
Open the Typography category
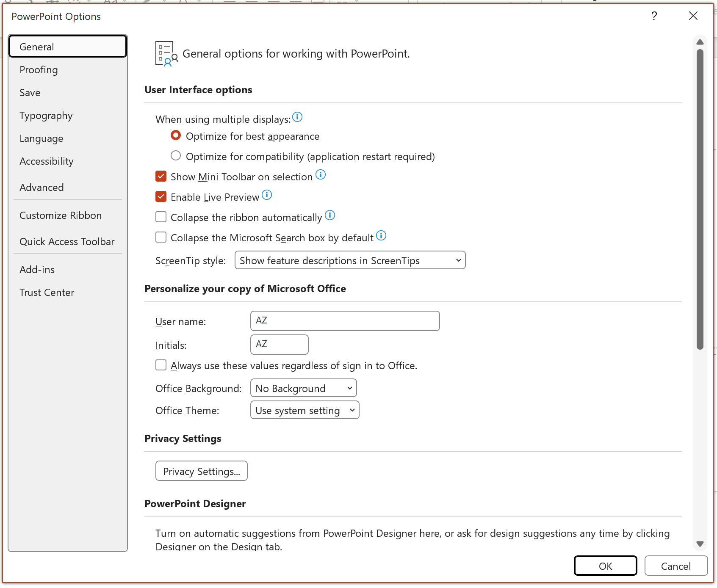[x=68, y=116]
